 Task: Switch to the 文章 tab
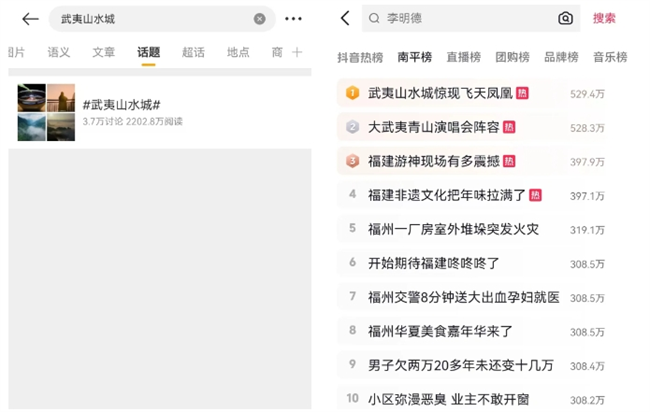104,52
